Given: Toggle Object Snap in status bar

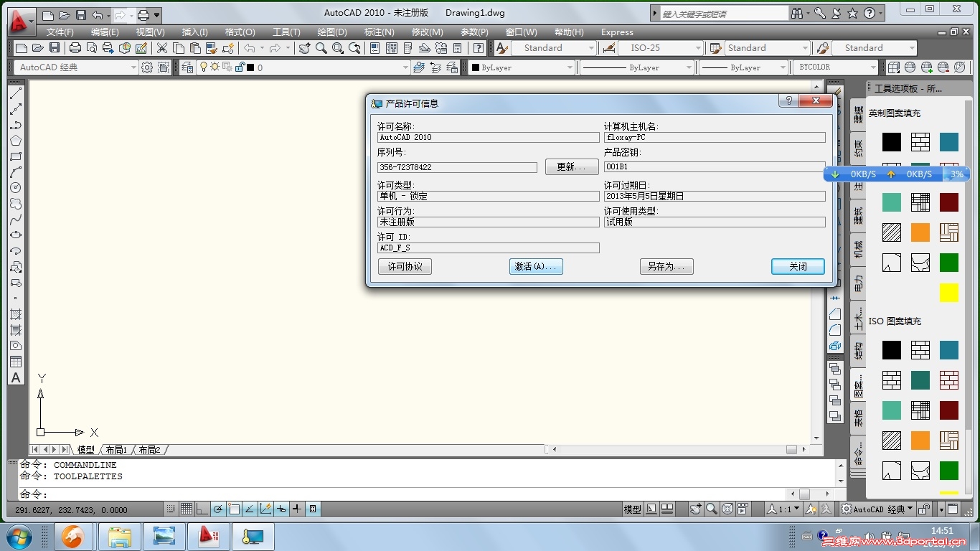Looking at the screenshot, I should (x=234, y=509).
